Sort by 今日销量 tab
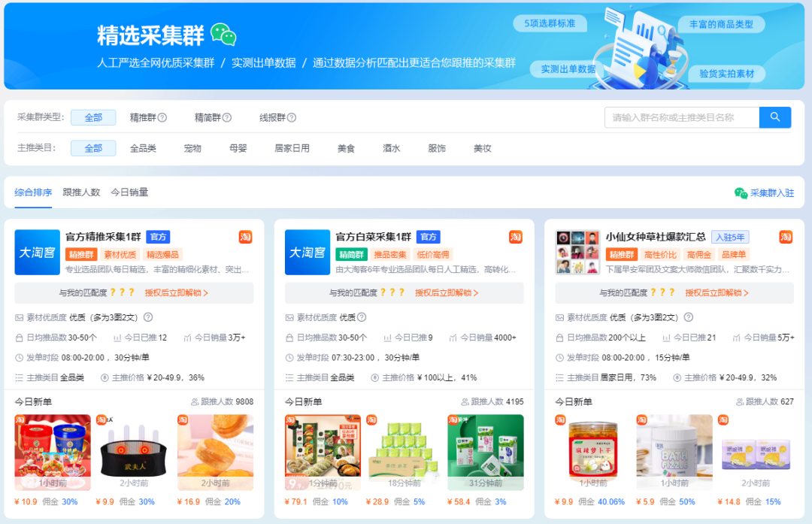This screenshot has height=524, width=812. 129,192
